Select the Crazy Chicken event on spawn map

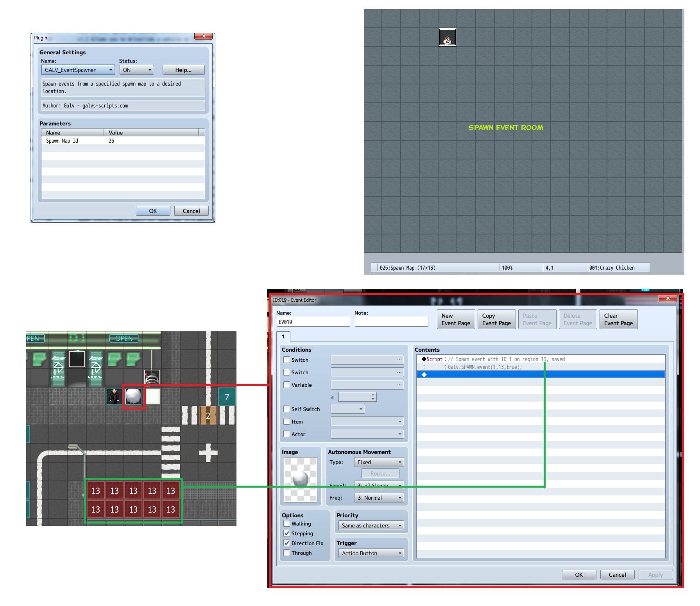447,37
